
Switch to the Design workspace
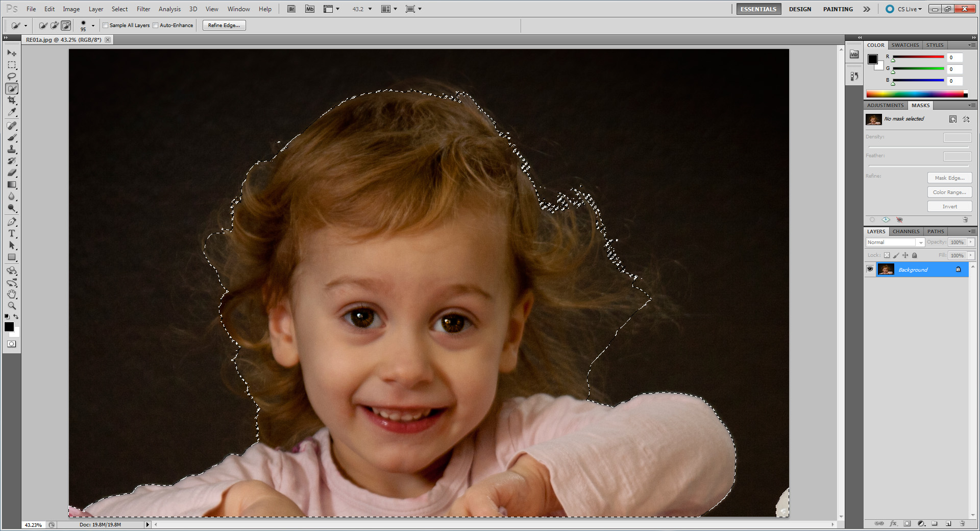pos(800,9)
